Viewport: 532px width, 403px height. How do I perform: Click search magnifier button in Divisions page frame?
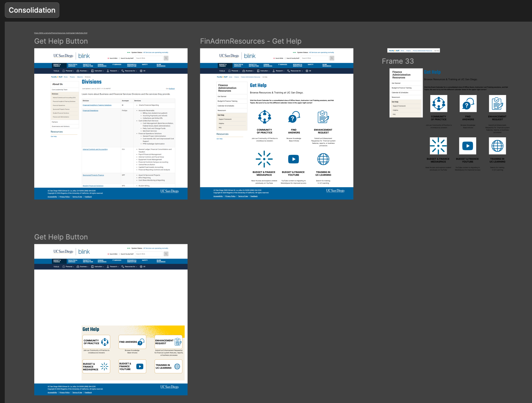point(166,58)
